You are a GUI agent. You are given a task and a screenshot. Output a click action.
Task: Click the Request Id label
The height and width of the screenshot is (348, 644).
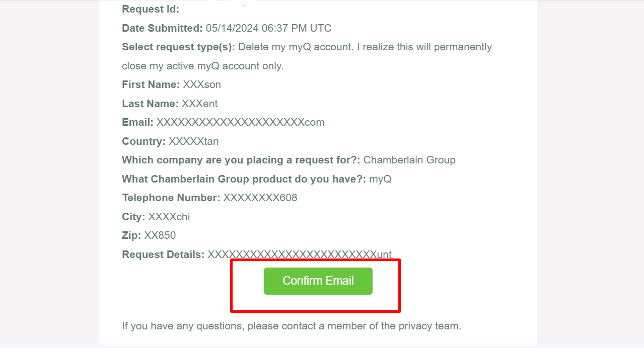(x=151, y=9)
